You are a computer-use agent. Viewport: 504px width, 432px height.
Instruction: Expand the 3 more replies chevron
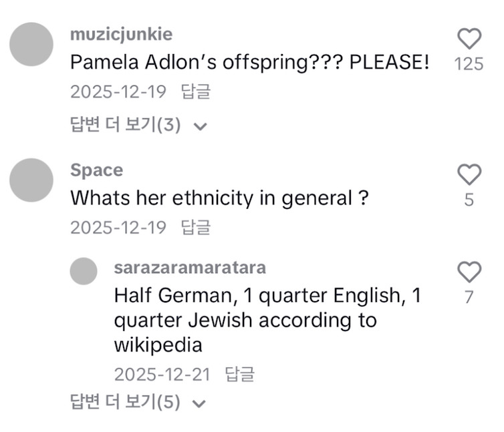199,126
